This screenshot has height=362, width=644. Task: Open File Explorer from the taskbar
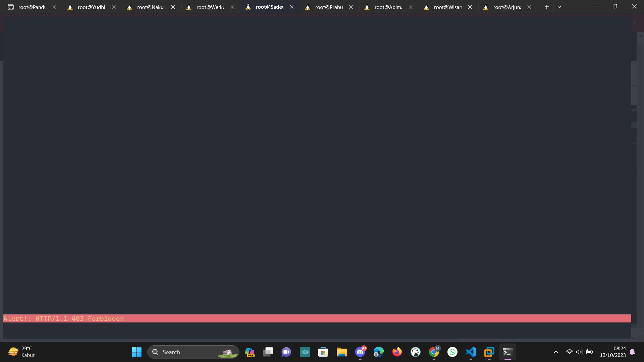(x=341, y=352)
